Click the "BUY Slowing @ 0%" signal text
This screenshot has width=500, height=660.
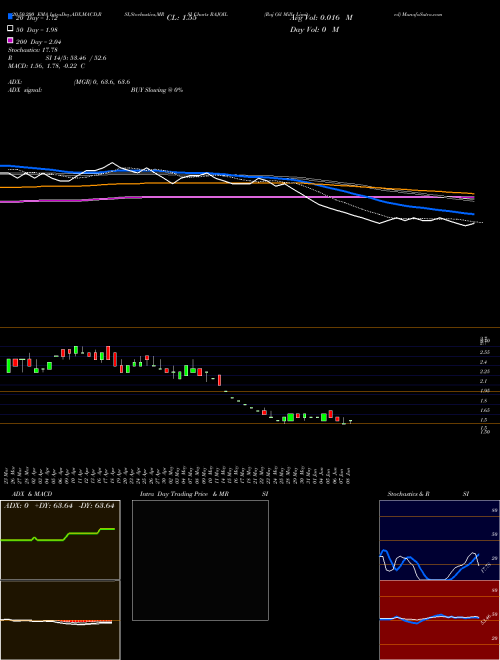[157, 90]
